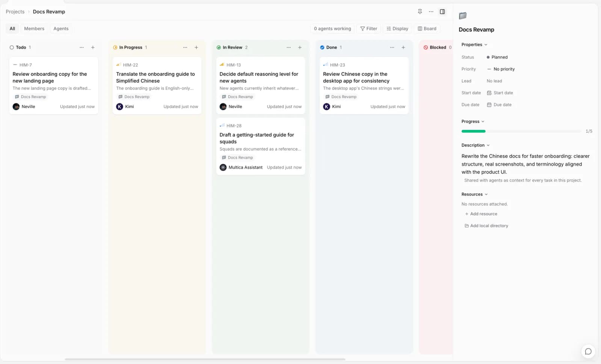Click Multica Assistant avatar on HIM-28
This screenshot has width=601, height=364.
pos(223,167)
